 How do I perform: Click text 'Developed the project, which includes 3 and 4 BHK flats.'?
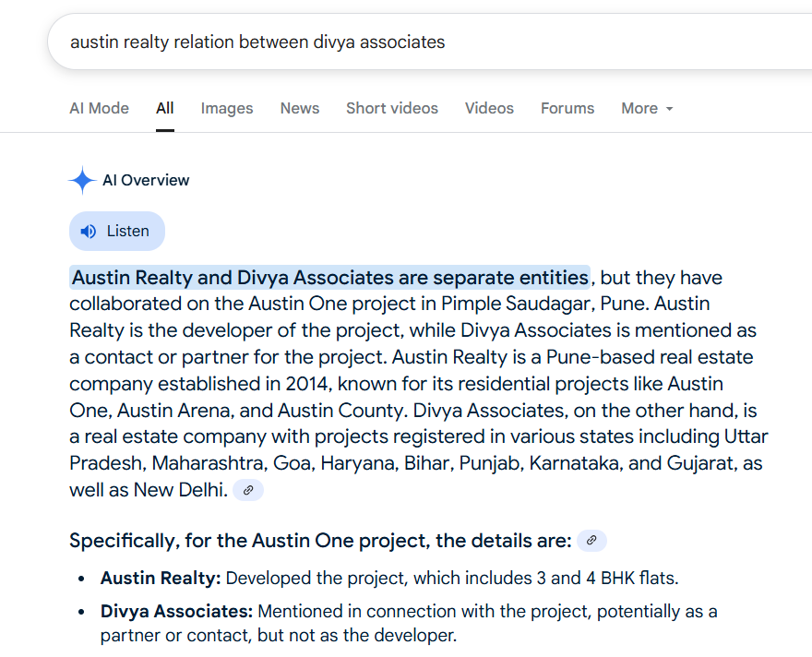[x=452, y=578]
